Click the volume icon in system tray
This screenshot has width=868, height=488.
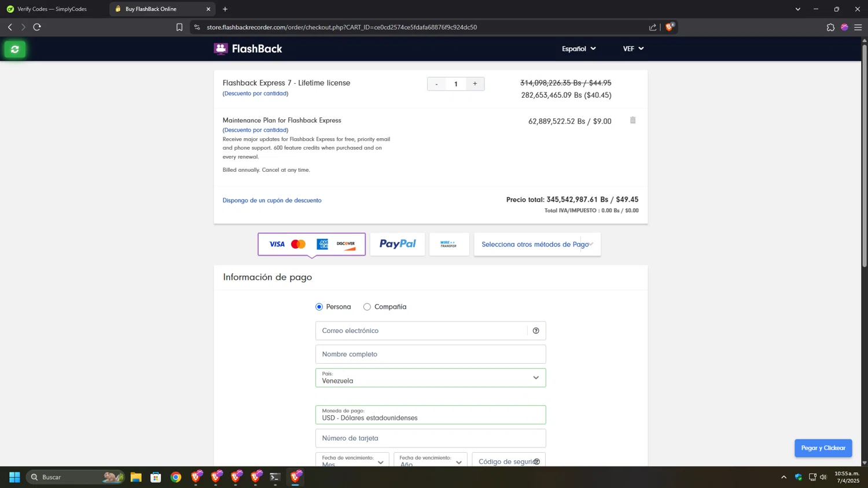[823, 477]
